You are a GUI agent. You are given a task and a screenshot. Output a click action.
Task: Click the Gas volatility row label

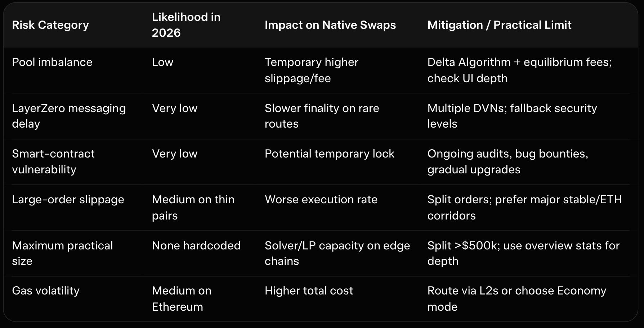pyautogui.click(x=46, y=291)
